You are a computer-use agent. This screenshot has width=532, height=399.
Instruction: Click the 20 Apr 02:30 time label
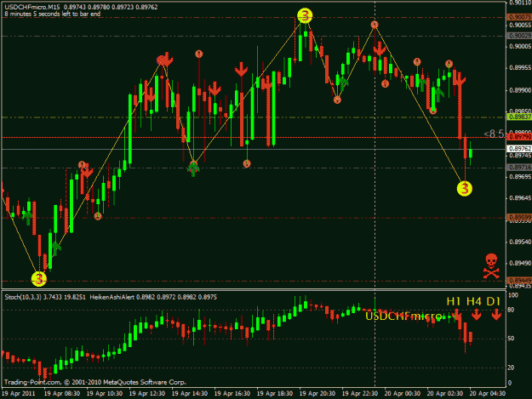445,394
